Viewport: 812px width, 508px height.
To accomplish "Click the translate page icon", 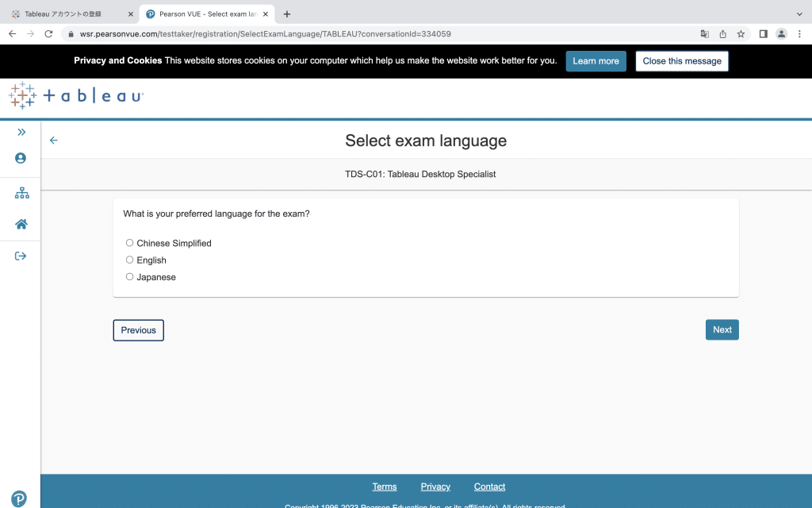I will pos(705,33).
